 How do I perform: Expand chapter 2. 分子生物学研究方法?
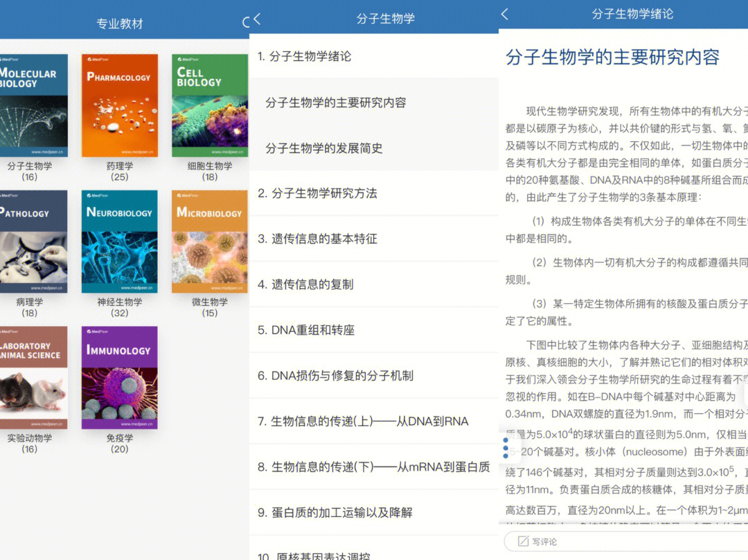[317, 193]
